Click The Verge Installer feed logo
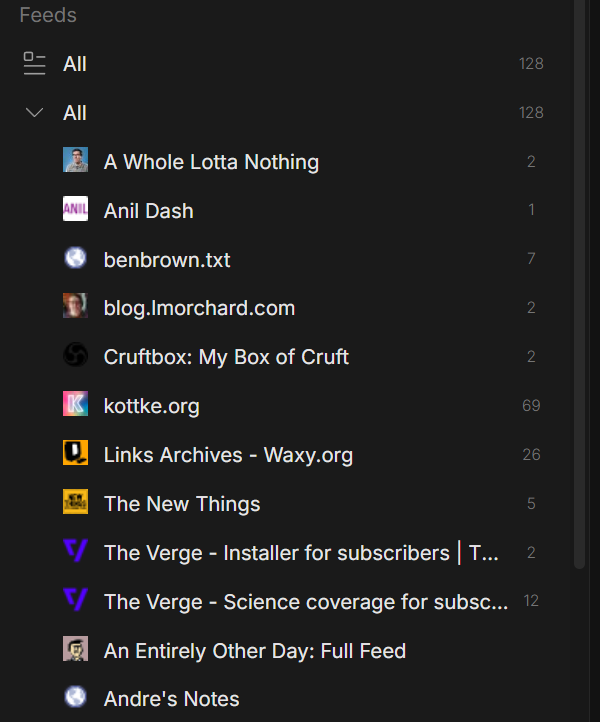The width and height of the screenshot is (600, 722). [x=76, y=551]
